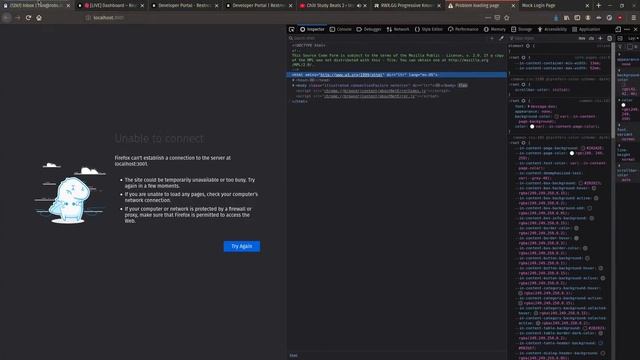The image size is (640, 360).
Task: Switch to the Chill Study Beats tab
Action: tap(332, 6)
